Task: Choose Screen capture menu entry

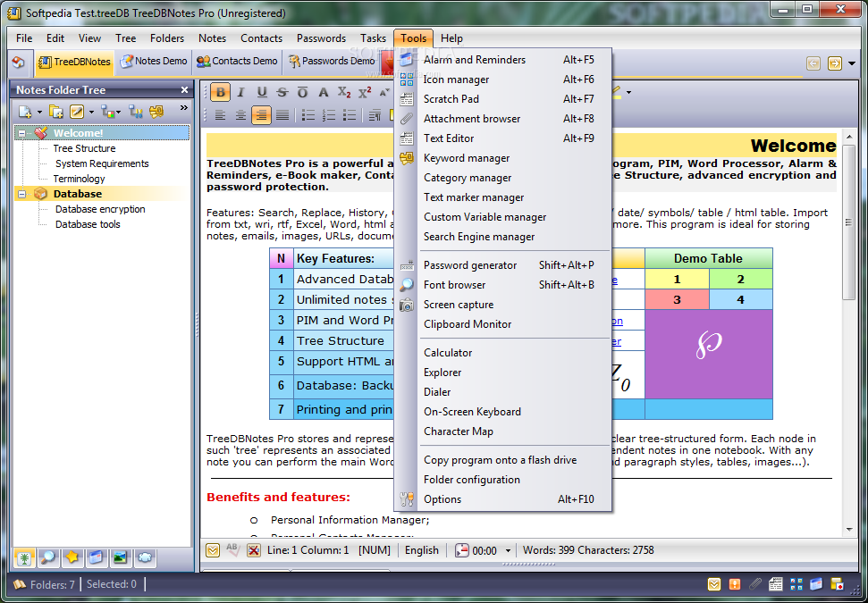Action: pyautogui.click(x=502, y=305)
